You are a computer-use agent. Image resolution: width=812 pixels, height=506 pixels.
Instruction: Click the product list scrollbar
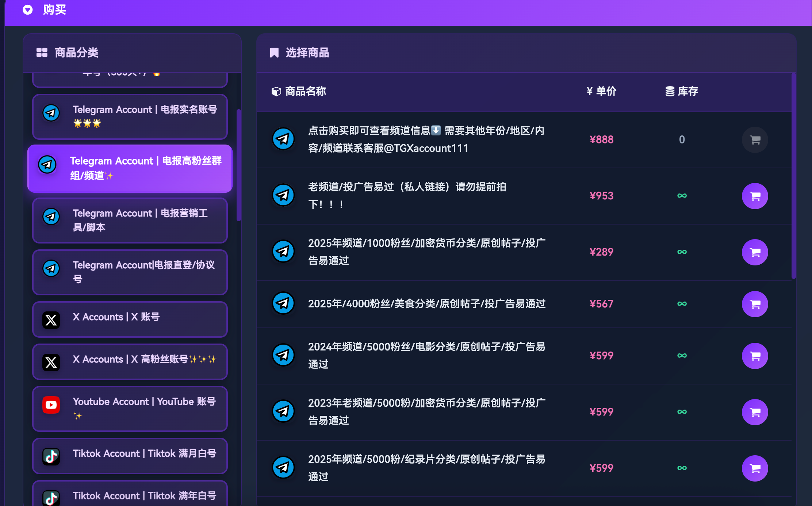[x=793, y=175]
